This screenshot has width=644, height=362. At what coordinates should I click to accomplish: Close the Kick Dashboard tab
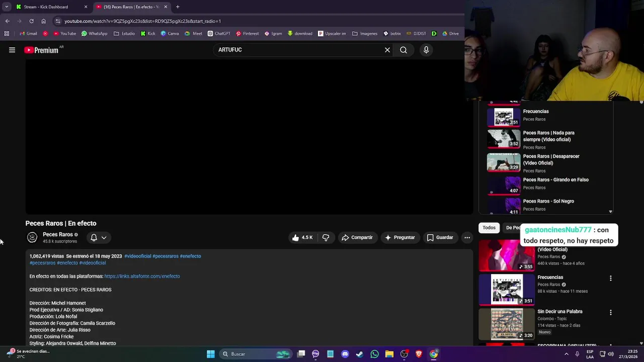pyautogui.click(x=86, y=7)
